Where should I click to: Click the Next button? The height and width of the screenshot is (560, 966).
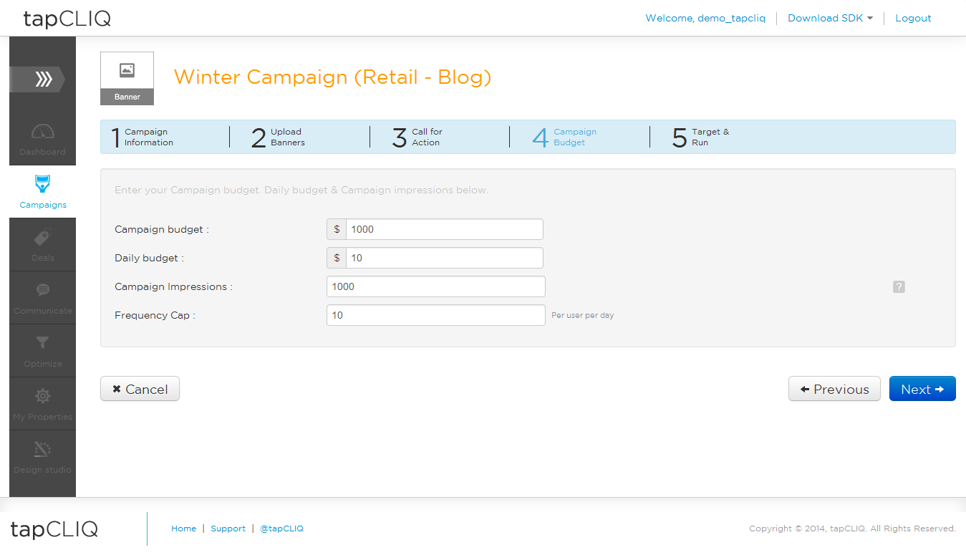tap(922, 389)
